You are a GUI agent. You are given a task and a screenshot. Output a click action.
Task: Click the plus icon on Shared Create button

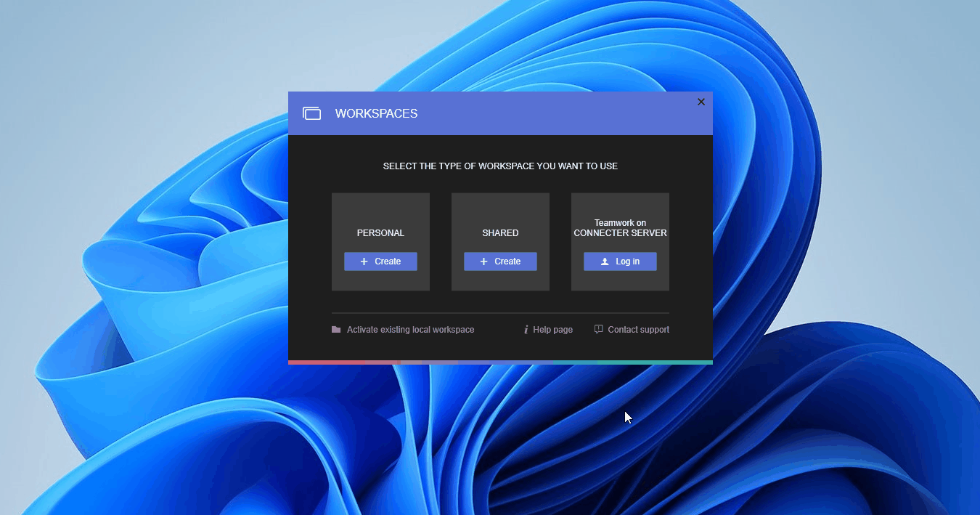(484, 261)
